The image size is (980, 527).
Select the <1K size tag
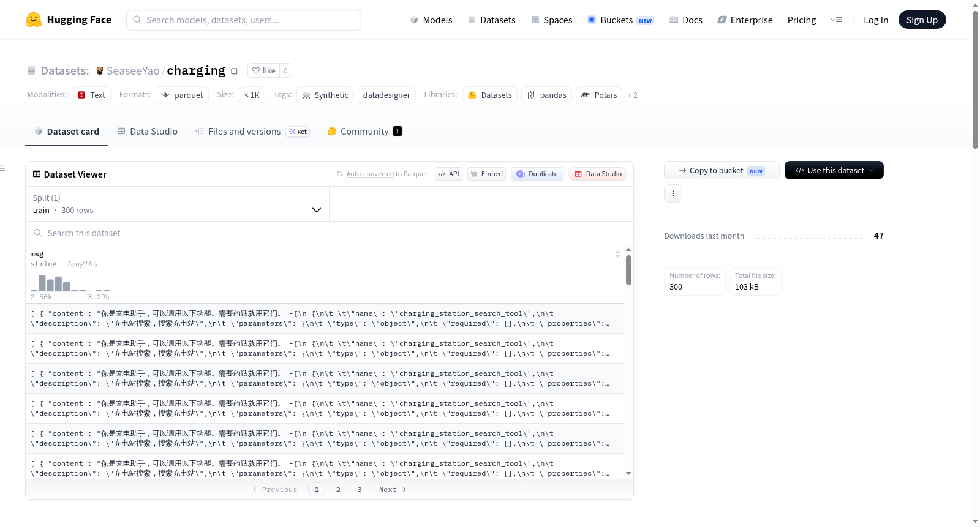click(x=252, y=95)
